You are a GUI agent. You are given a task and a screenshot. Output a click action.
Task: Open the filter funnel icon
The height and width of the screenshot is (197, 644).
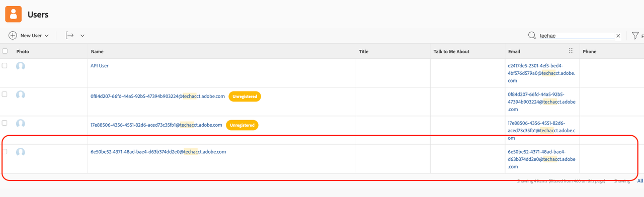click(x=635, y=36)
